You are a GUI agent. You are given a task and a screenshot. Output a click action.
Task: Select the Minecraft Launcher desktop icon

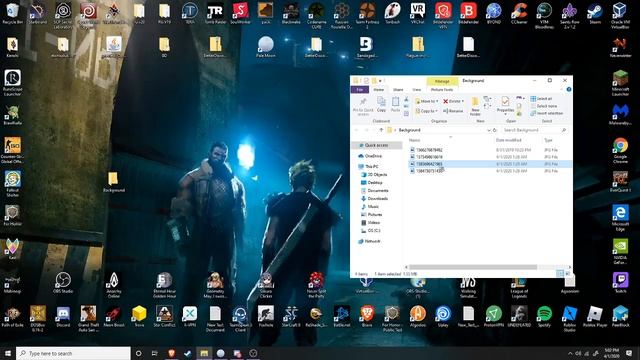(620, 83)
